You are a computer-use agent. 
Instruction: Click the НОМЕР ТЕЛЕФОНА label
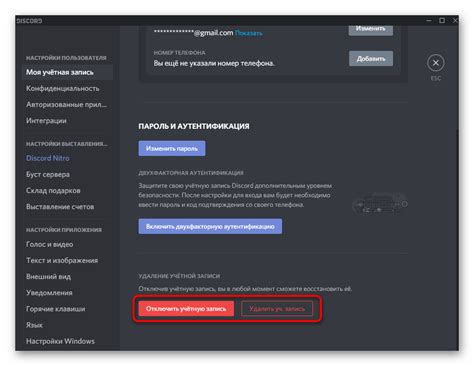pos(179,53)
